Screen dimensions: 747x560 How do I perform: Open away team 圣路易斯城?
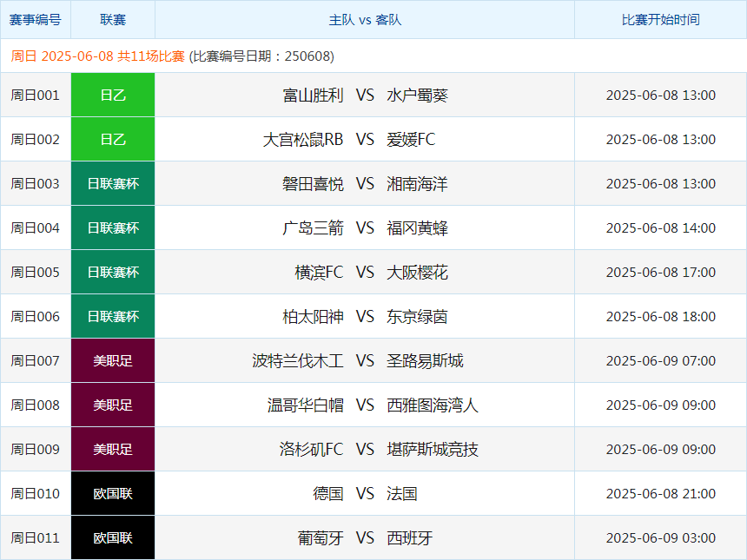point(425,361)
